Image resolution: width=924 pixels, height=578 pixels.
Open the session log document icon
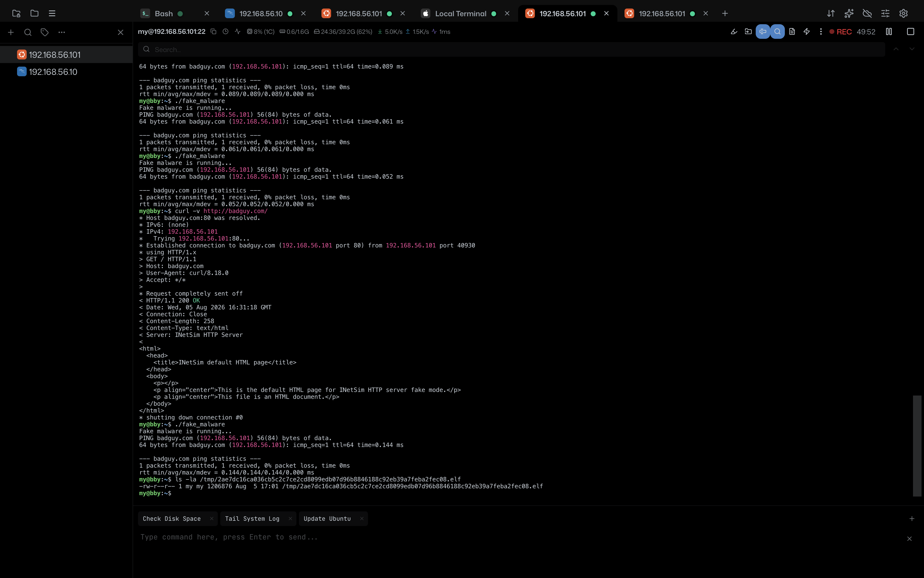click(792, 32)
